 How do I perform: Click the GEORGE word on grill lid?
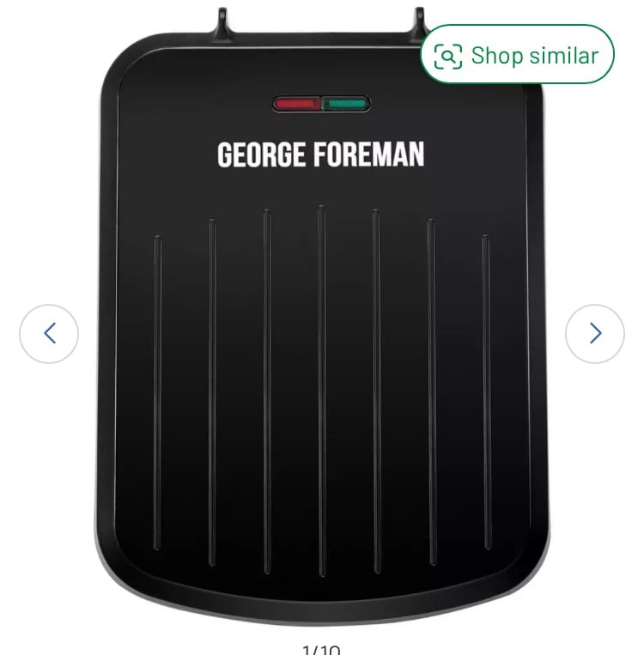point(262,155)
